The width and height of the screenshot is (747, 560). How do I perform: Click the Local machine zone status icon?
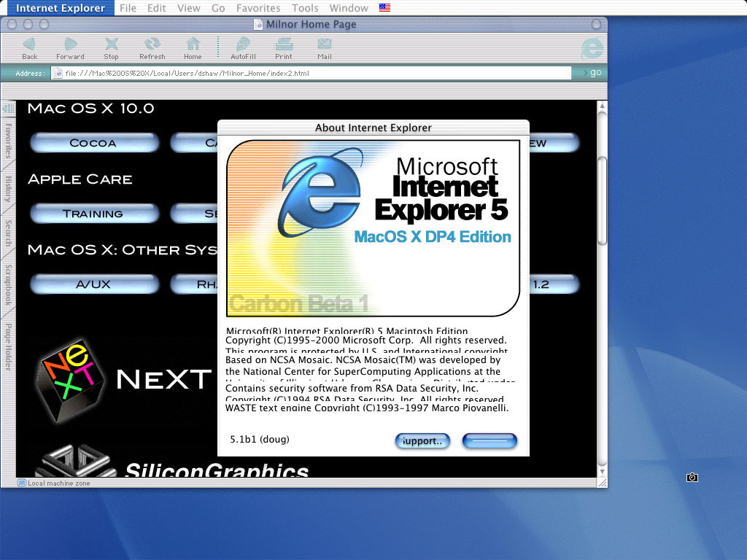(x=21, y=483)
